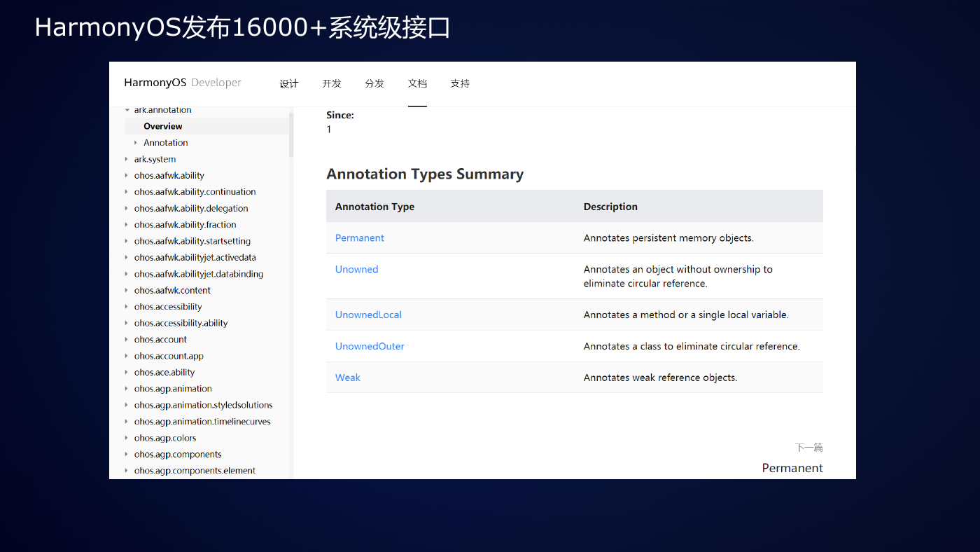Open the Permanent annotation type link

(x=360, y=238)
